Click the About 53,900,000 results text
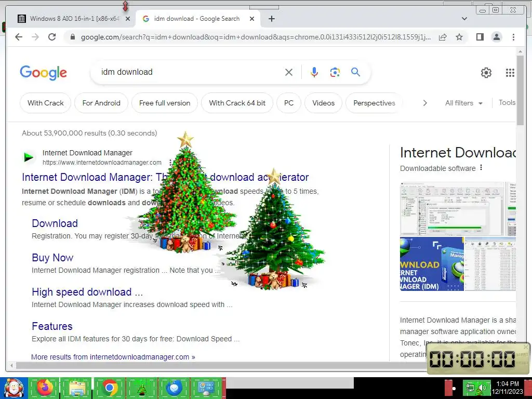 tap(89, 133)
